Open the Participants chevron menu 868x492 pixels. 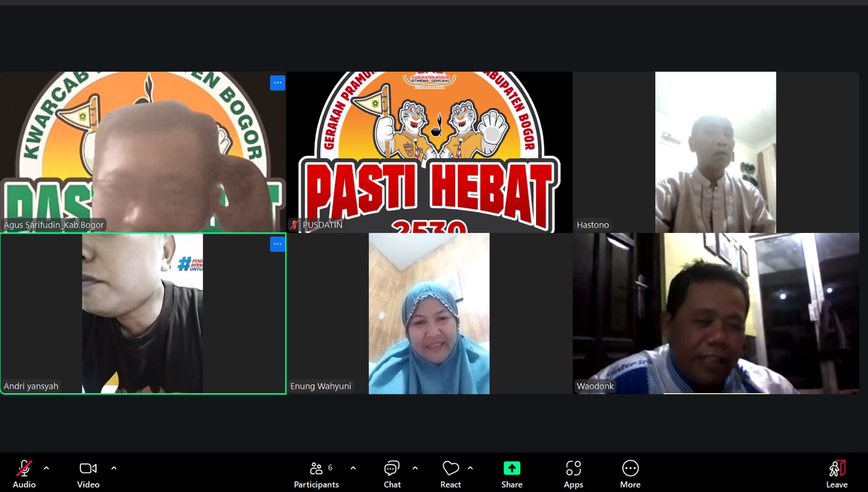(x=353, y=467)
